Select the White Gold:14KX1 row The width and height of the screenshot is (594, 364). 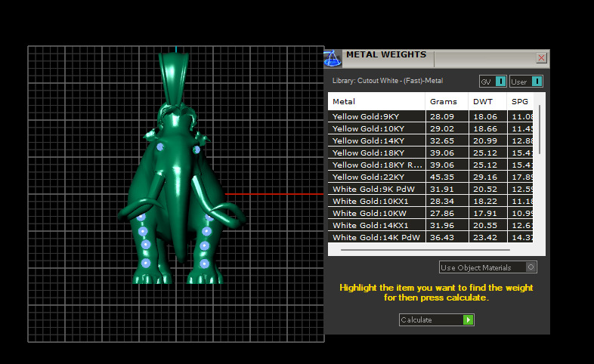(430, 226)
